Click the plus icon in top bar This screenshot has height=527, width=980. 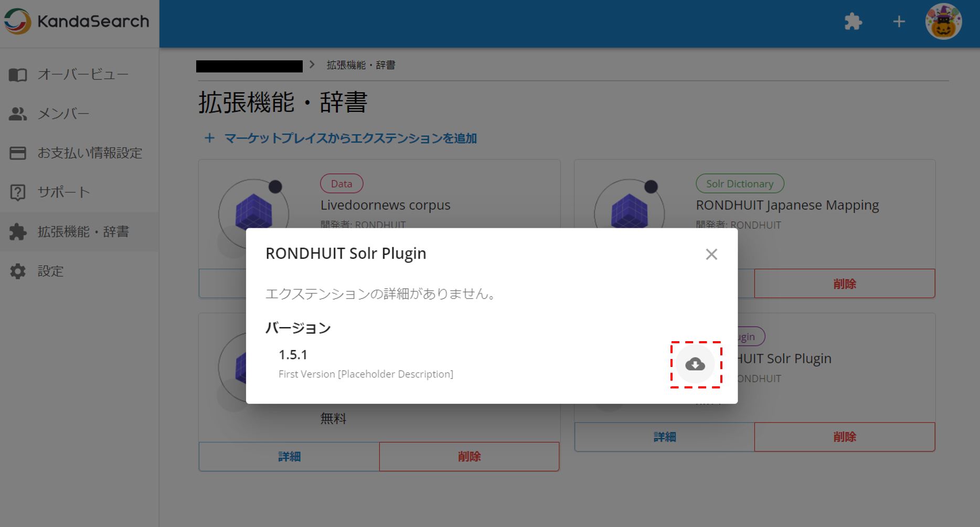point(899,22)
